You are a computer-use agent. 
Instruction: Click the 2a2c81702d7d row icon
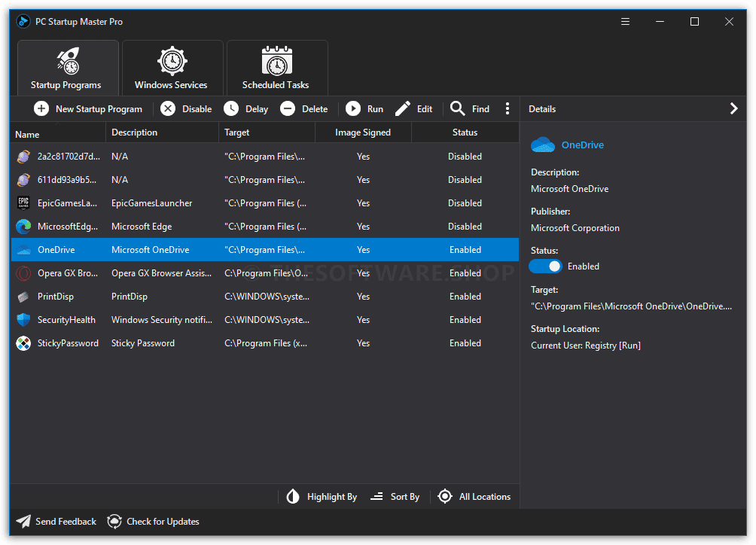pyautogui.click(x=23, y=157)
